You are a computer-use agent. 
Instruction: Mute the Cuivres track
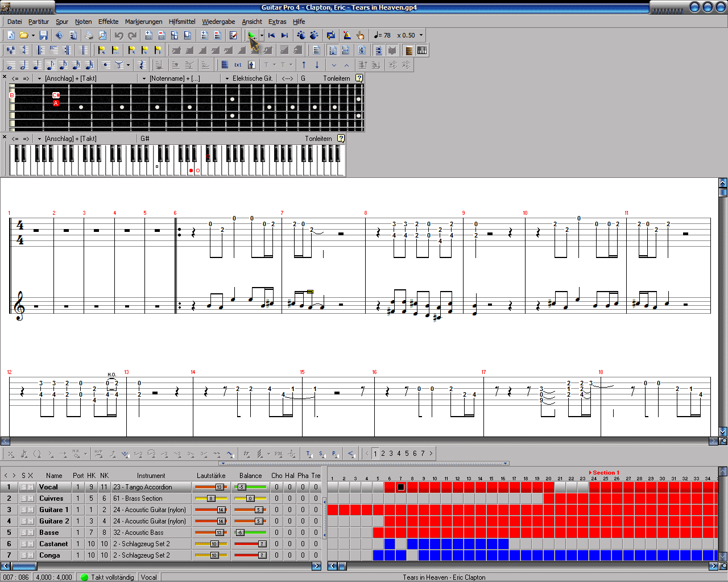coord(31,498)
